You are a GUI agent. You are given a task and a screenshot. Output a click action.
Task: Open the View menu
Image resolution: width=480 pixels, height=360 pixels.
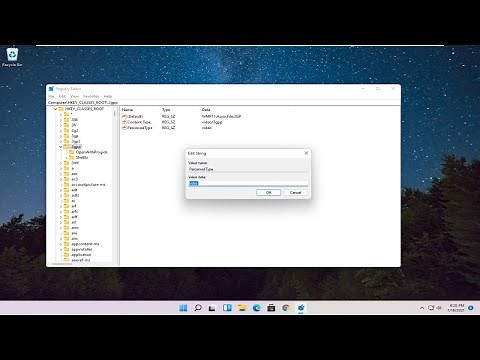tap(74, 96)
